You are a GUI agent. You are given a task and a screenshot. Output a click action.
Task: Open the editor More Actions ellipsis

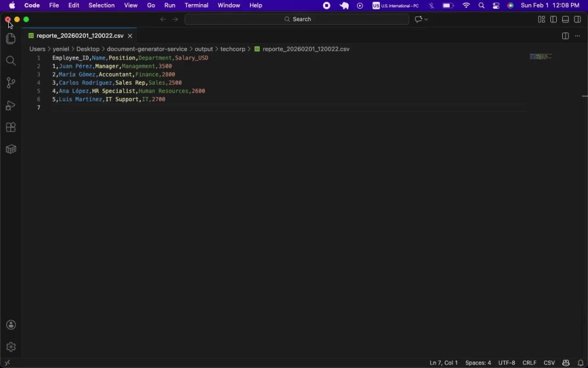point(577,36)
